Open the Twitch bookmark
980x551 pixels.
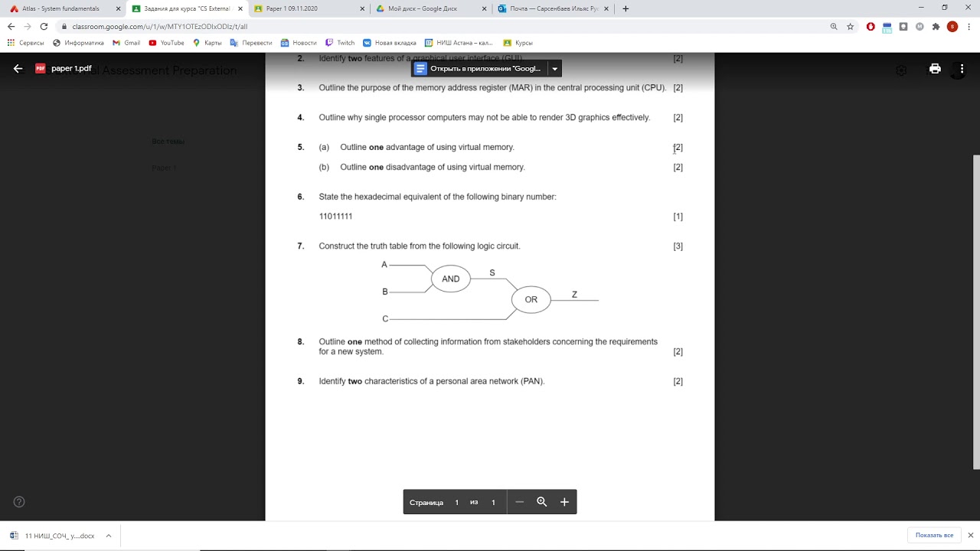pyautogui.click(x=340, y=43)
